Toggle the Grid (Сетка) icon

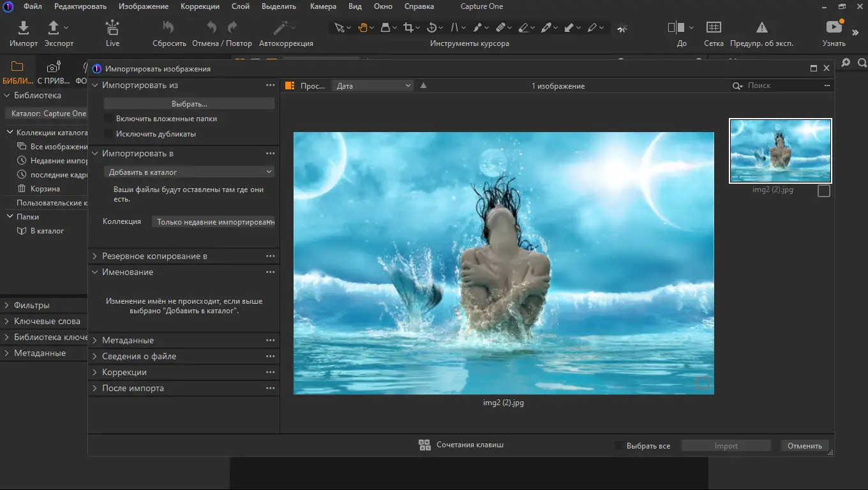[x=714, y=28]
